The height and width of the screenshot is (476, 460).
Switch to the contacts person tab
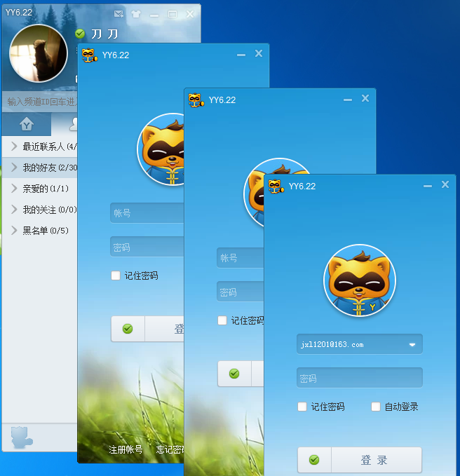pos(73,124)
